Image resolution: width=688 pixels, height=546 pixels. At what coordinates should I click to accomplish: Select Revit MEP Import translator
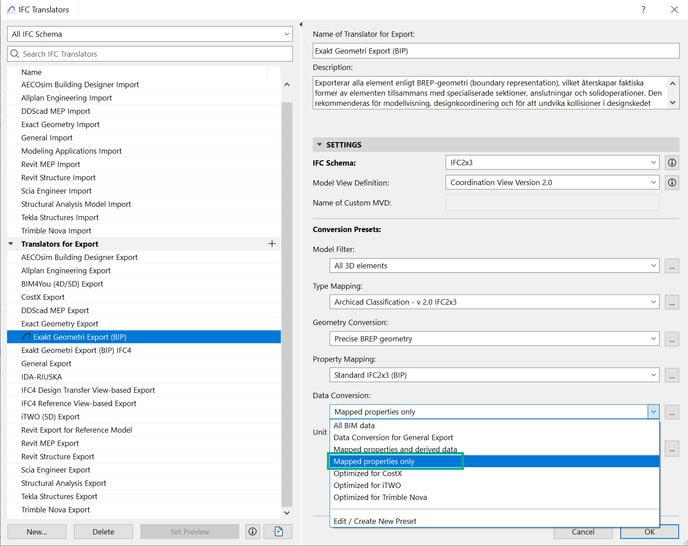(144, 164)
